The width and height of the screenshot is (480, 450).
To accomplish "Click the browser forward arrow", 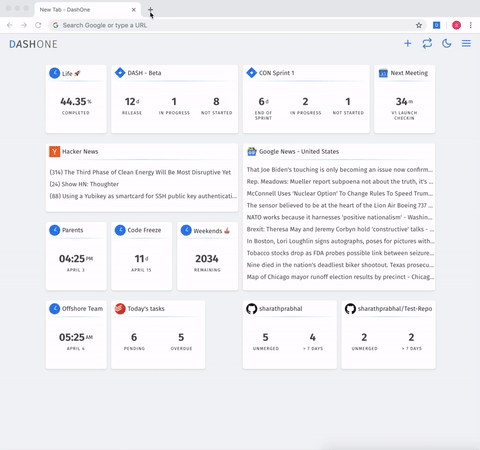I will (24, 25).
